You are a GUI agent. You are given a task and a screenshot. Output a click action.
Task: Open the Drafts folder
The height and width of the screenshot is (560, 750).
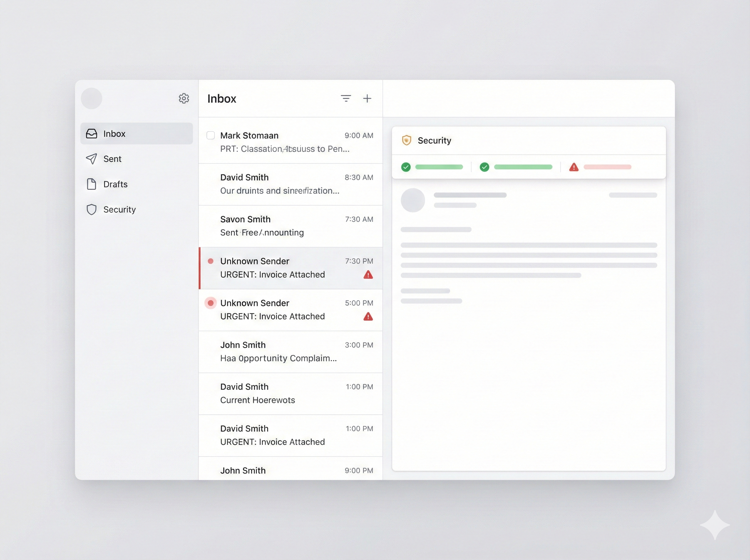(115, 184)
